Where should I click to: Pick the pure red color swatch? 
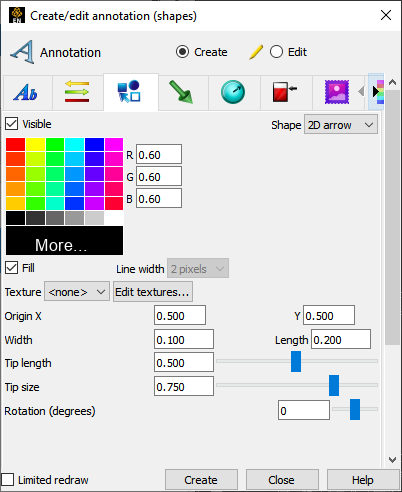pyautogui.click(x=15, y=145)
